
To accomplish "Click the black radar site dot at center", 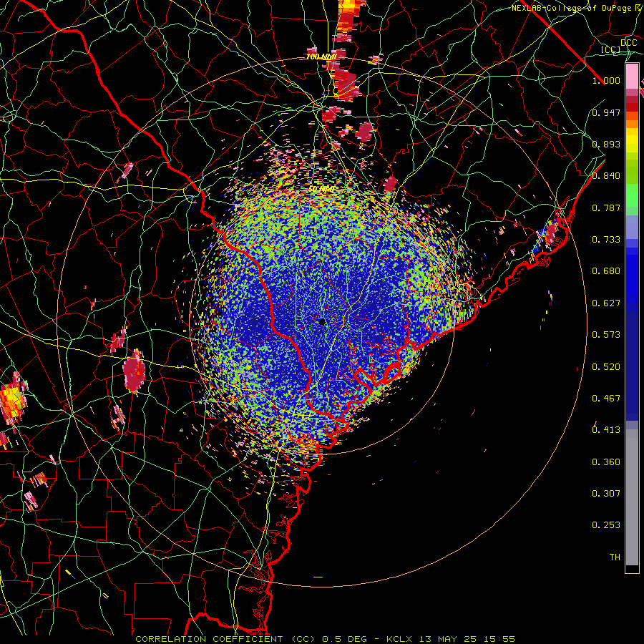I will click(x=323, y=322).
